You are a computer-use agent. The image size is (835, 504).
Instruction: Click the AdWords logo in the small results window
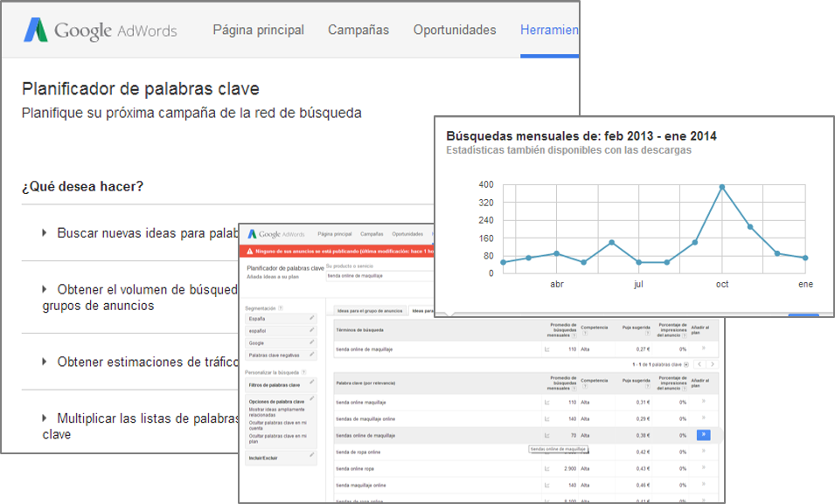coord(275,234)
